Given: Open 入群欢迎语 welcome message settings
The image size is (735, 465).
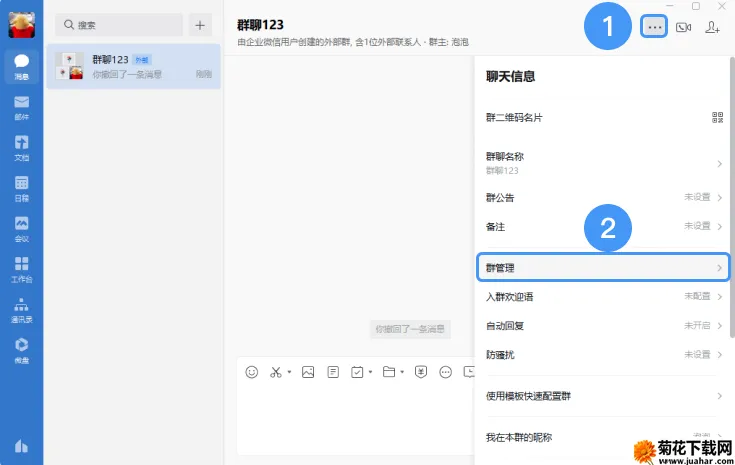Looking at the screenshot, I should click(x=604, y=297).
